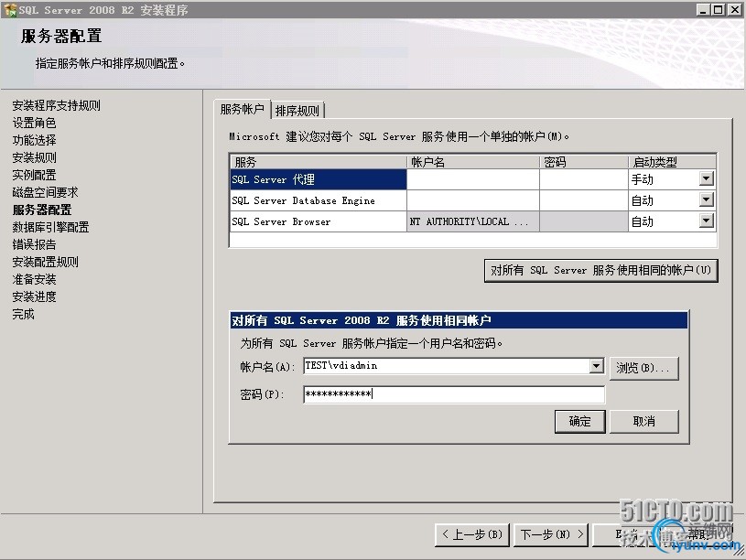This screenshot has height=560, width=746.
Task: Click password cell for SQL Server 代理
Action: (x=584, y=179)
